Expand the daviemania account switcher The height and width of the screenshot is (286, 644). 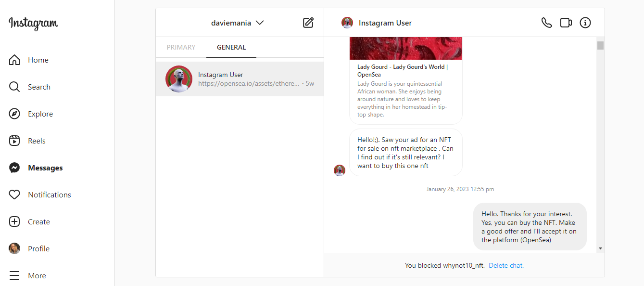pyautogui.click(x=238, y=23)
